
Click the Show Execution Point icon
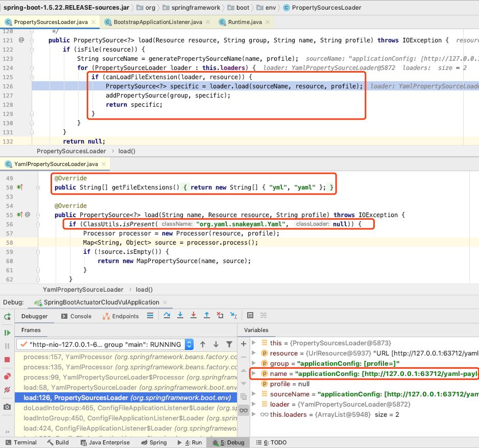[150, 315]
